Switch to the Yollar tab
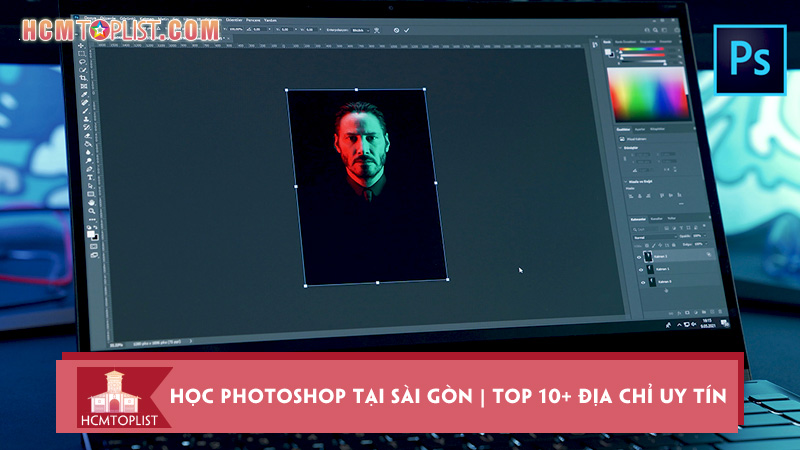Image resolution: width=800 pixels, height=450 pixels. tap(671, 218)
